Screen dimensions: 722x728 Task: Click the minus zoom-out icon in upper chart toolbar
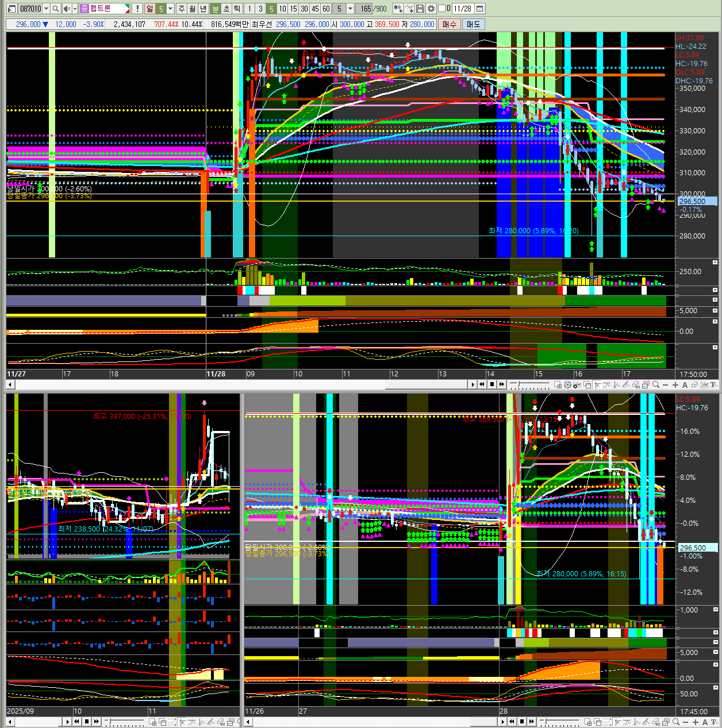pyautogui.click(x=666, y=385)
